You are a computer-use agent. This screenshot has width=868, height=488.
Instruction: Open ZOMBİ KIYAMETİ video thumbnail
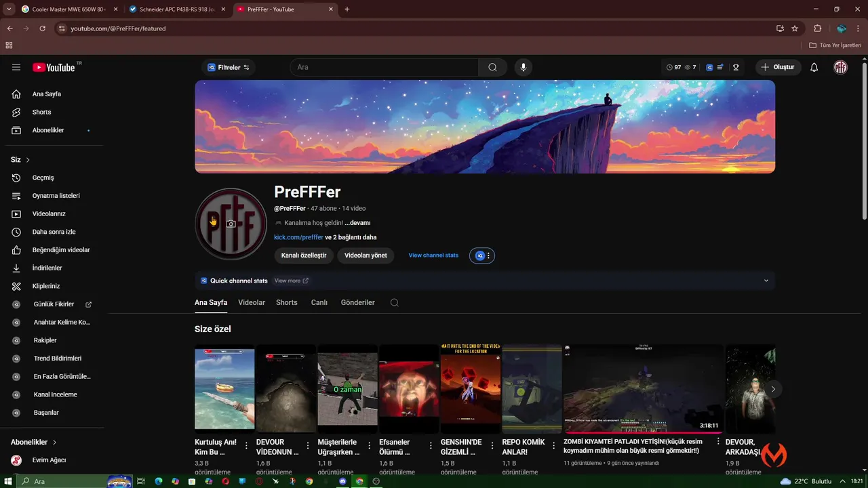643,389
